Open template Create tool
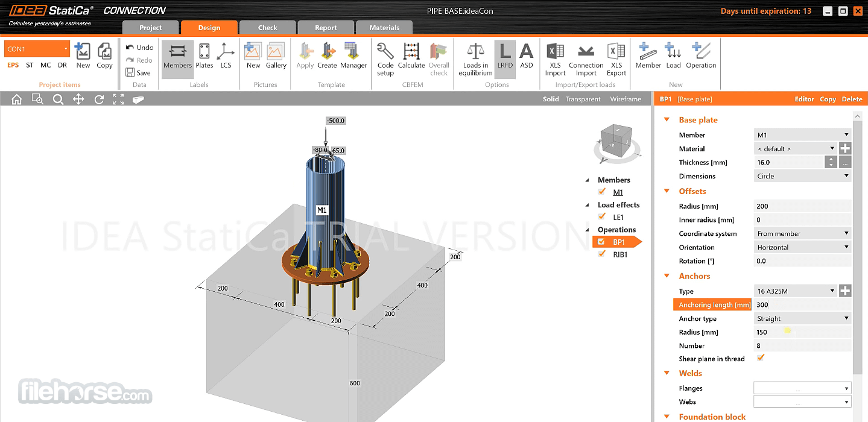 pyautogui.click(x=327, y=55)
